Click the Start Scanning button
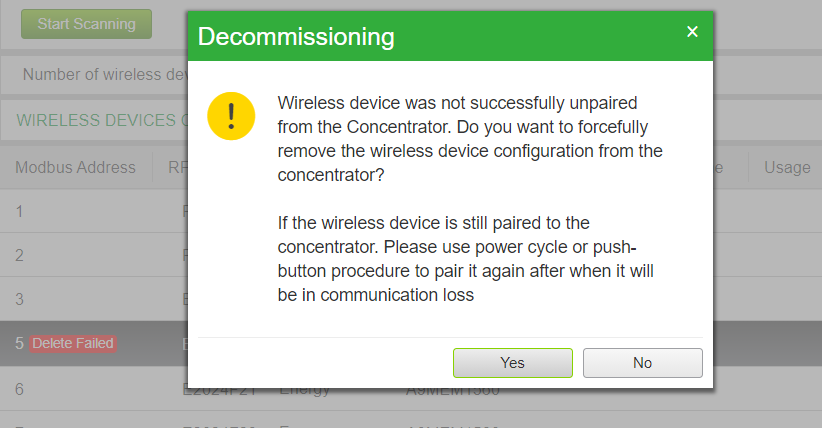Viewport: 822px width, 428px height. pos(86,24)
